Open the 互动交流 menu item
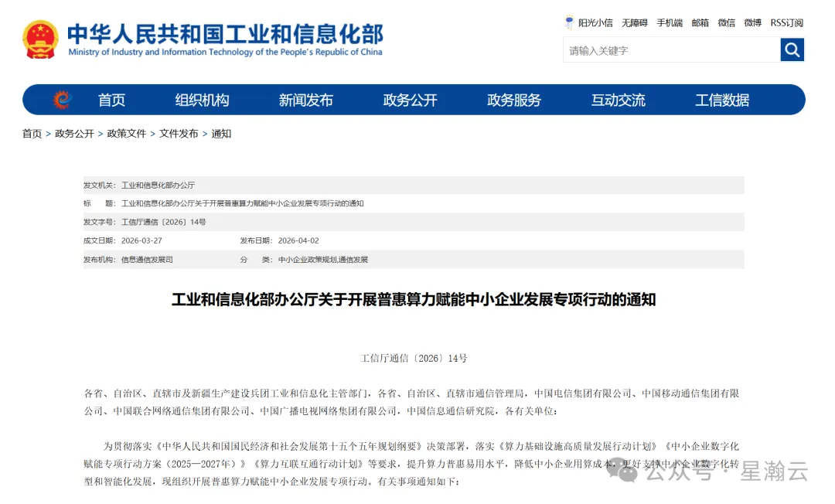This screenshot has height=504, width=835. coord(619,100)
